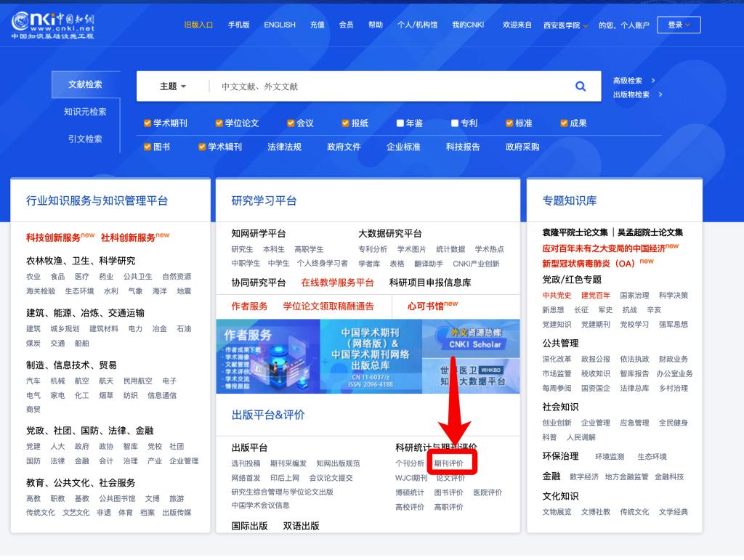Screen dimensions: 744x560
Task: Toggle the 成果 checkbox
Action: pyautogui.click(x=564, y=123)
